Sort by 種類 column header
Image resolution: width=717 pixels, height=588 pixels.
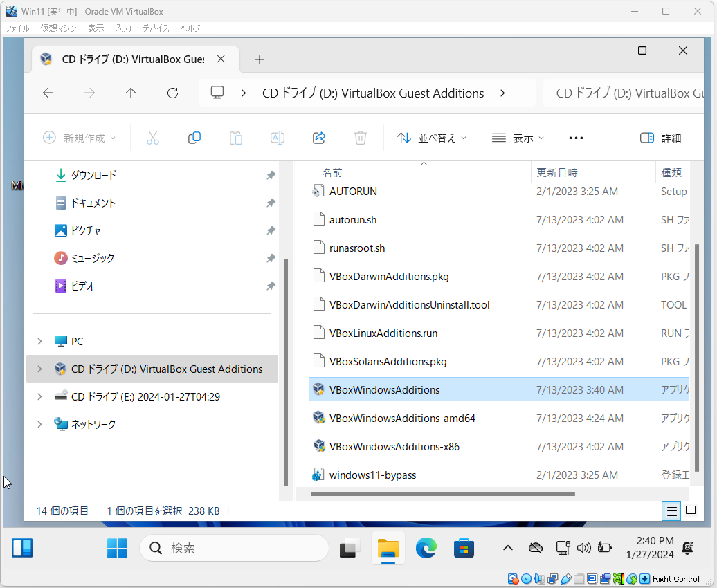point(671,173)
